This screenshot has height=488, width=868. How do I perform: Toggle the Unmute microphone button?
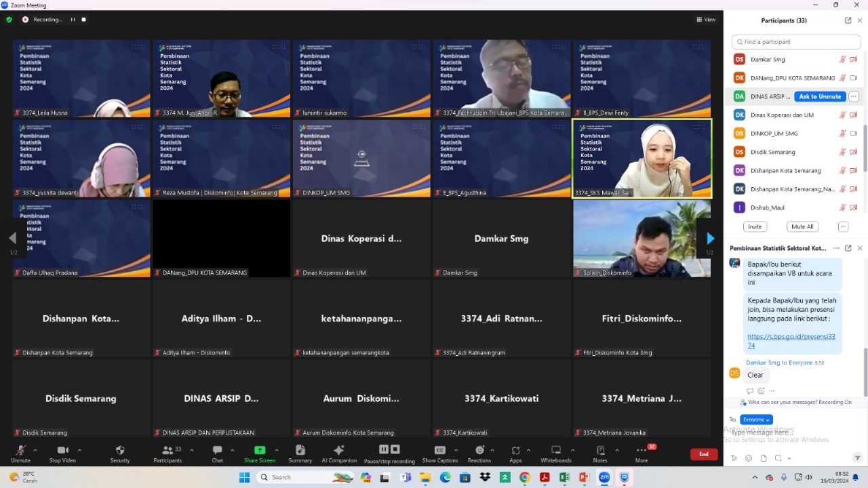tap(20, 453)
